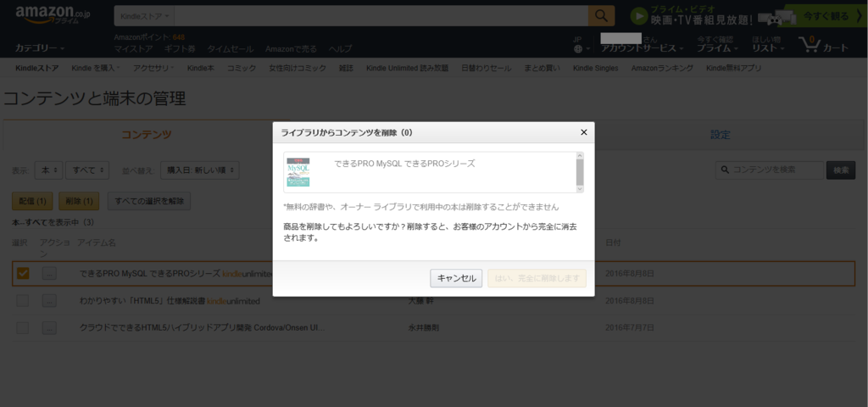
Task: Expand the Kindle を購入 submenu
Action: tap(97, 68)
